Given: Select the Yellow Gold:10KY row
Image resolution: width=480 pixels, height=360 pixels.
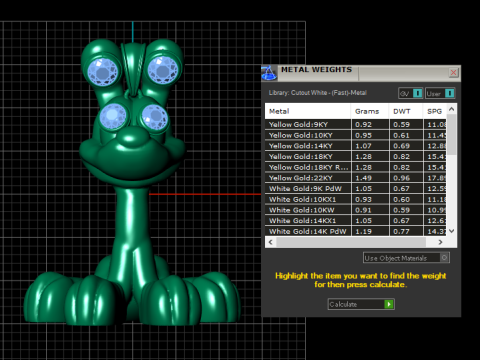Looking at the screenshot, I should tap(356, 135).
